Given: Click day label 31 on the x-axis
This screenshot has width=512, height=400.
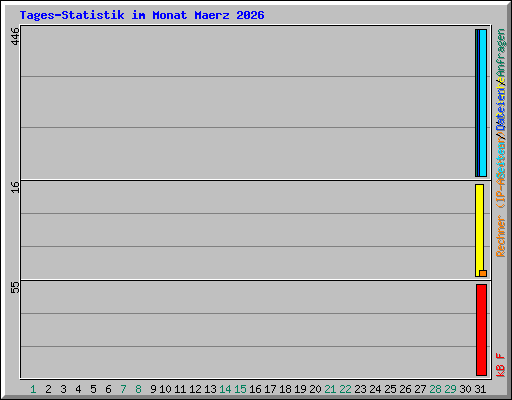Looking at the screenshot, I should (480, 389).
